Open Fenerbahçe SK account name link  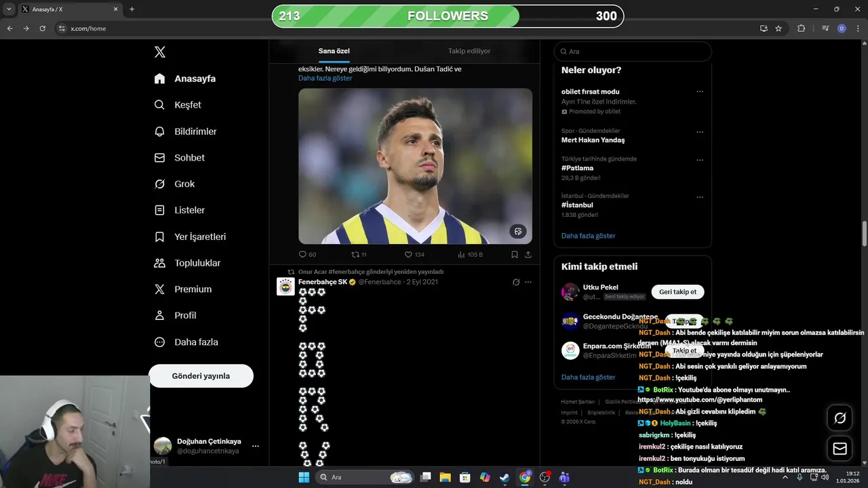point(323,282)
